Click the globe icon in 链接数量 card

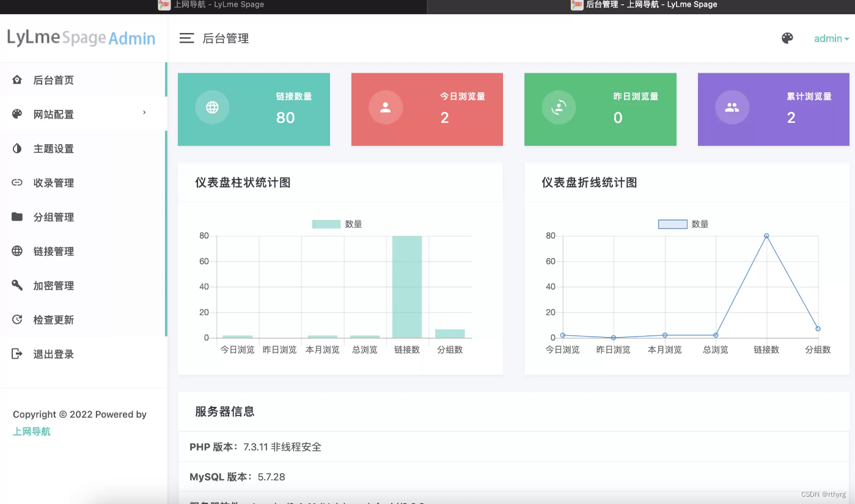click(212, 108)
